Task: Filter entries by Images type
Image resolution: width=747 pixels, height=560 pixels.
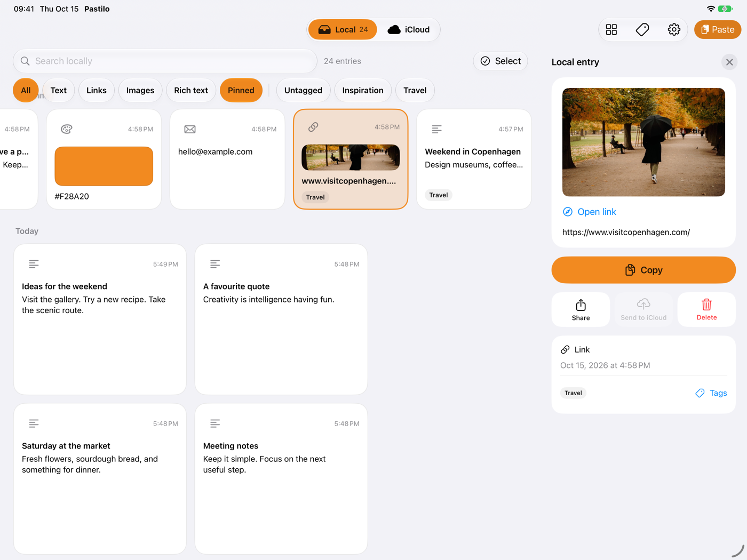Action: 140,91
